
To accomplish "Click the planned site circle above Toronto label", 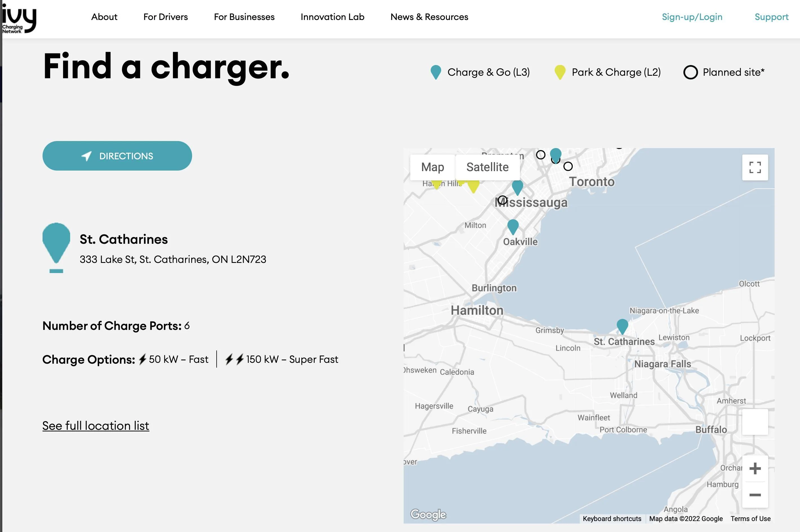I will point(568,166).
